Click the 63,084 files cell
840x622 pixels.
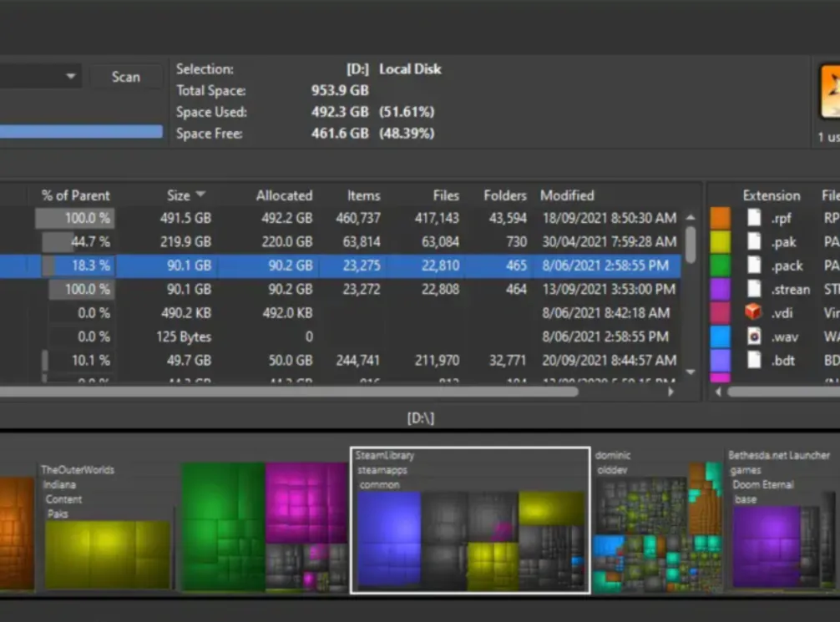click(x=440, y=241)
